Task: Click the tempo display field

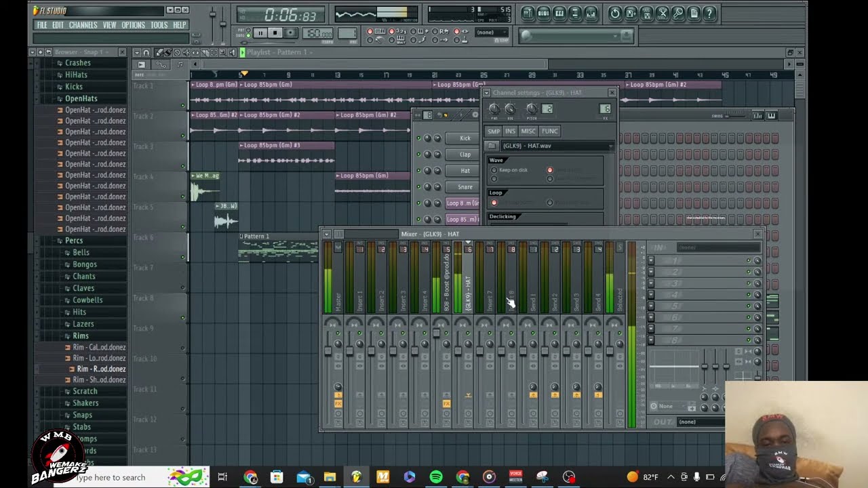Action: pos(317,33)
